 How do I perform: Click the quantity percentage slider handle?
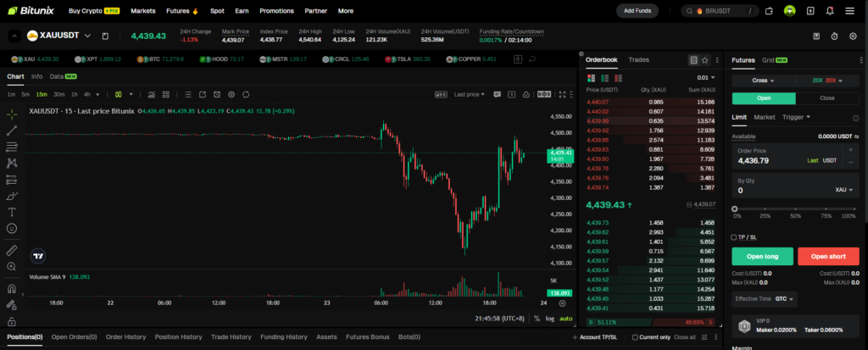coord(735,208)
